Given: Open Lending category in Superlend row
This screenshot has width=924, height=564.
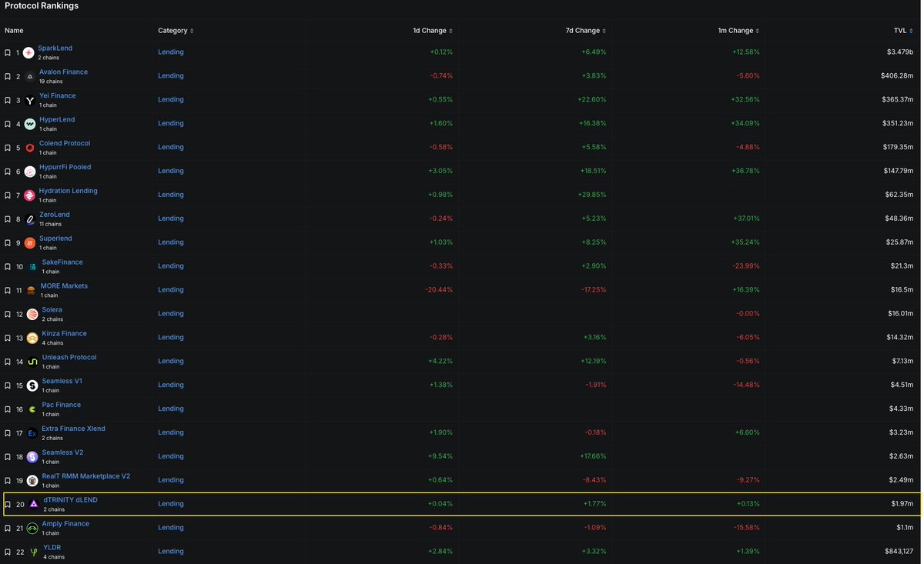Looking at the screenshot, I should tap(171, 242).
